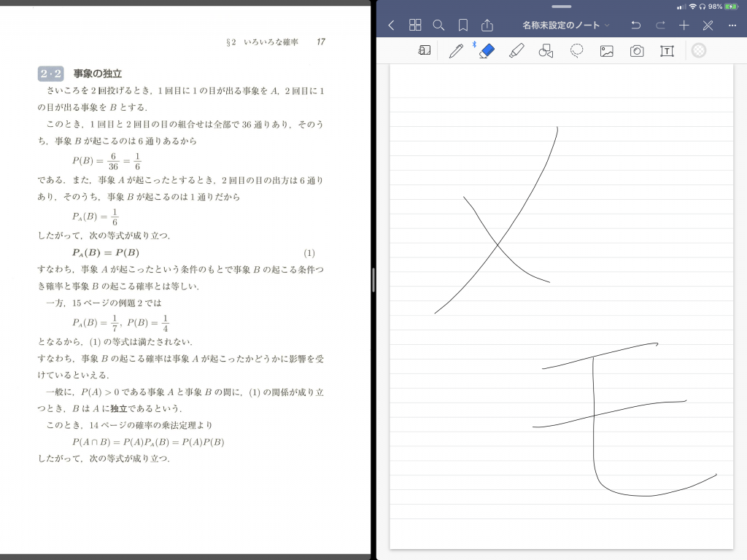This screenshot has height=560, width=747.
Task: Tap the fraction 1/7 in the textbook
Action: pos(115,323)
